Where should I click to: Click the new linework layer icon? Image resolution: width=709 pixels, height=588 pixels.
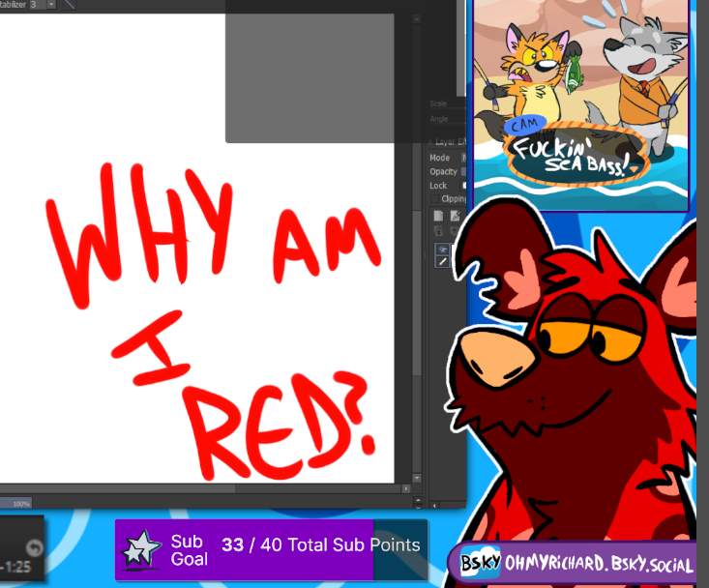tap(456, 216)
